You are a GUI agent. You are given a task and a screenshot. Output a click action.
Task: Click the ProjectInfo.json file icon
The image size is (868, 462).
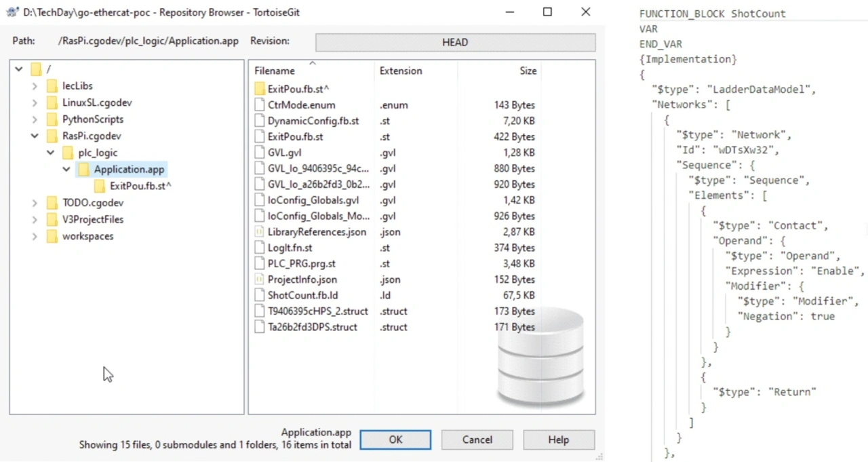click(x=259, y=280)
